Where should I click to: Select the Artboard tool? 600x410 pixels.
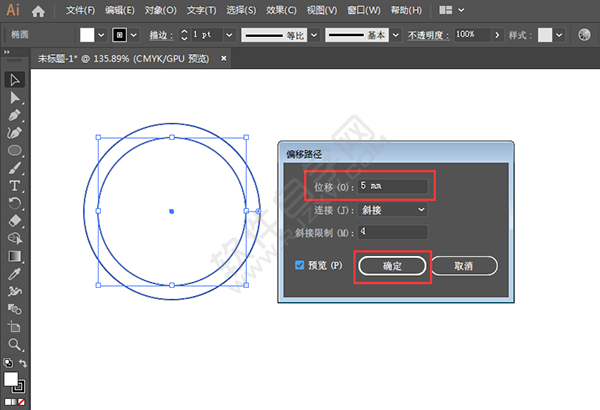(15, 327)
